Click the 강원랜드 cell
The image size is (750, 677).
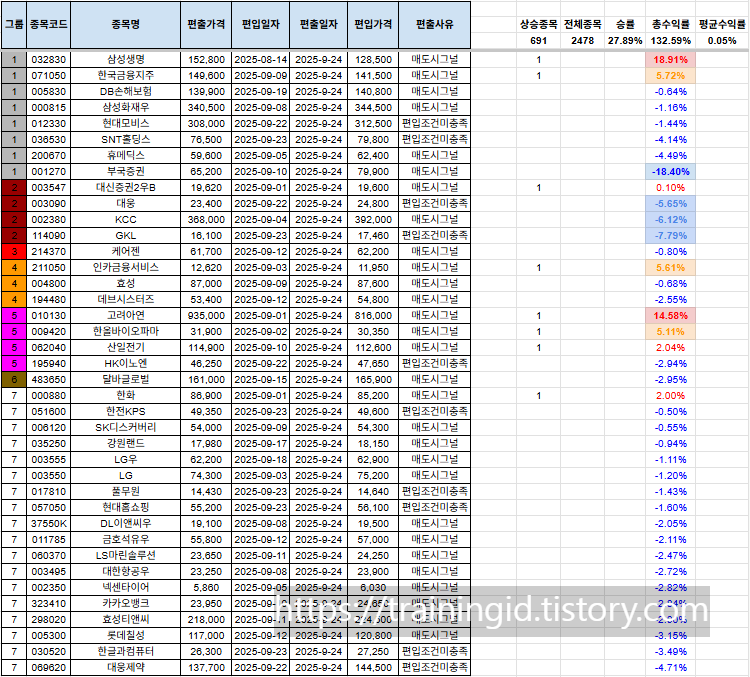(x=126, y=444)
